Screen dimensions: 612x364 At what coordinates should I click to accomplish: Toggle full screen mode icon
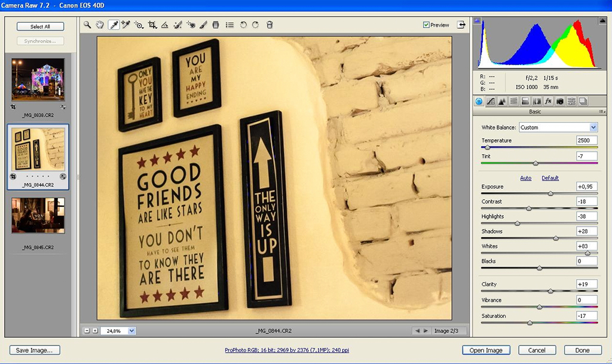coord(461,25)
